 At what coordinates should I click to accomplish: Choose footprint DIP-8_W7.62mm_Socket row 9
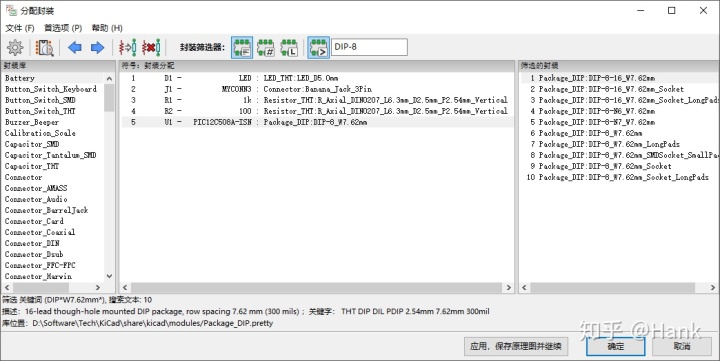[619, 166]
